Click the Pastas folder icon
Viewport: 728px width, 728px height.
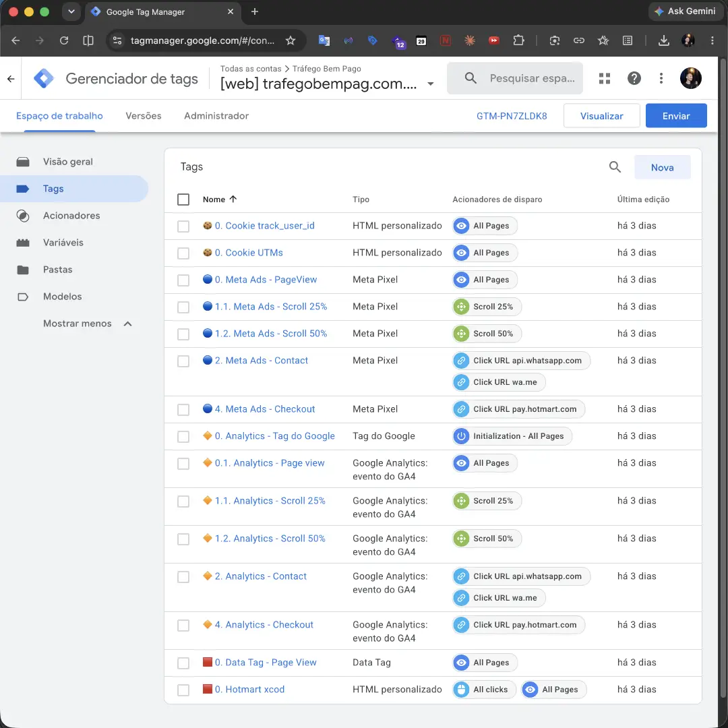coord(23,270)
